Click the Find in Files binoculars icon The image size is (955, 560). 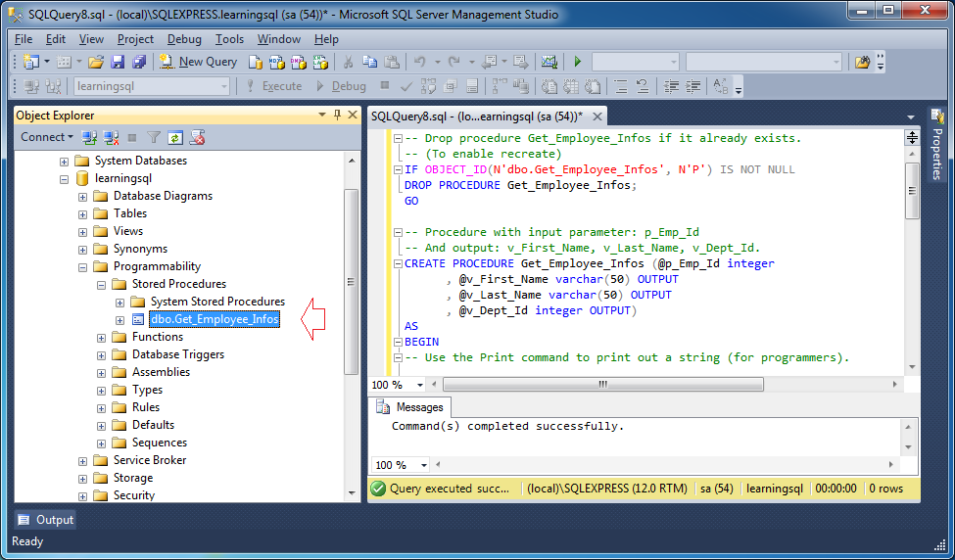point(862,62)
